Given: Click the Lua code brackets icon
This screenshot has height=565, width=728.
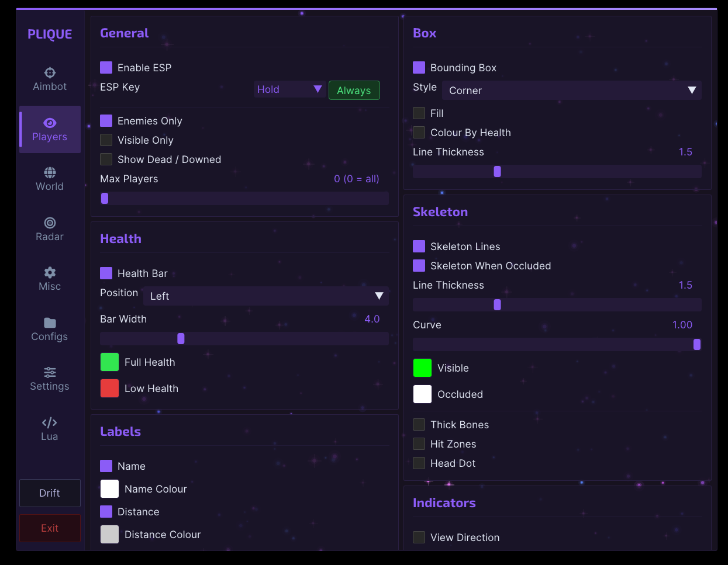Looking at the screenshot, I should pyautogui.click(x=50, y=422).
